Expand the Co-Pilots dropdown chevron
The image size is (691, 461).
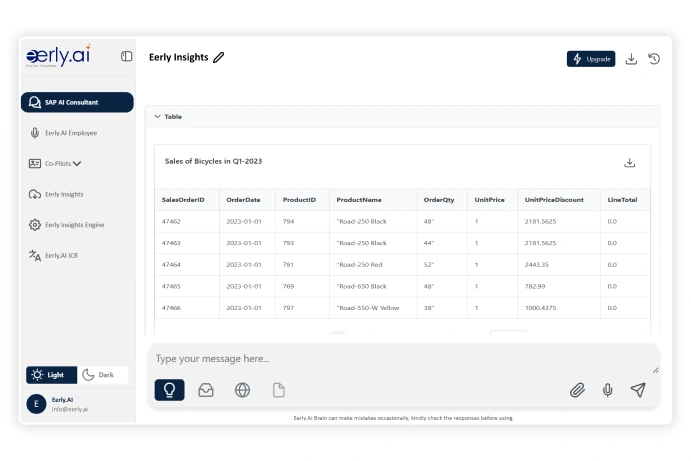(x=77, y=164)
